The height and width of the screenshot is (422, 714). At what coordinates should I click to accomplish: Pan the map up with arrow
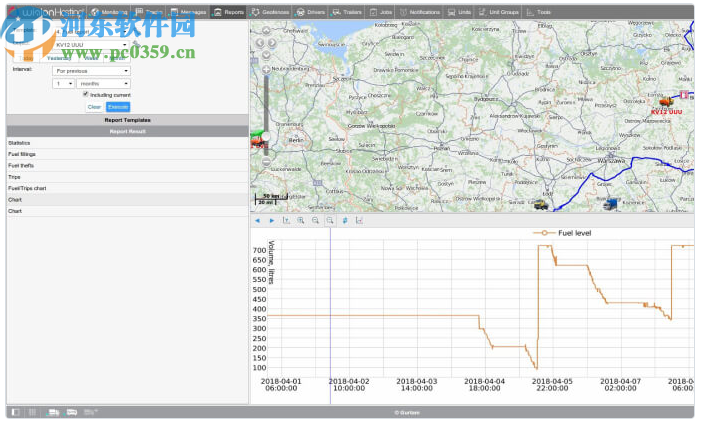[266, 31]
